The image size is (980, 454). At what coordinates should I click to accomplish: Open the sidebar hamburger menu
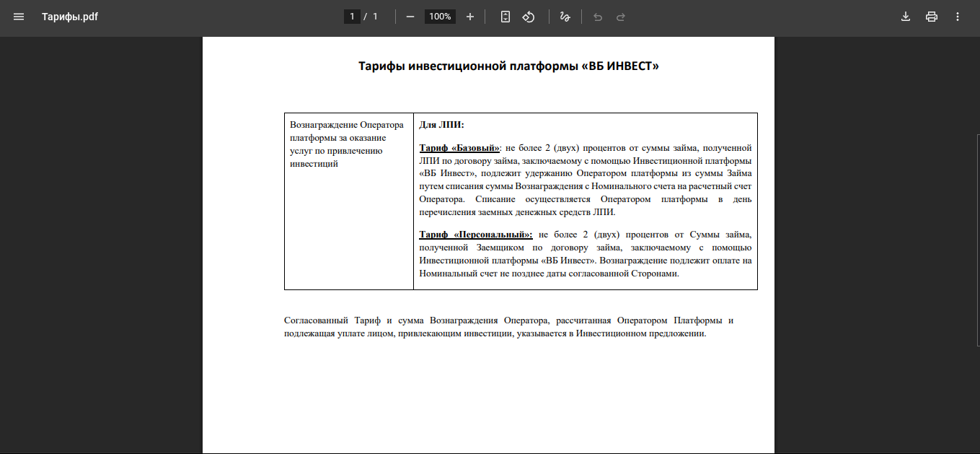[19, 17]
